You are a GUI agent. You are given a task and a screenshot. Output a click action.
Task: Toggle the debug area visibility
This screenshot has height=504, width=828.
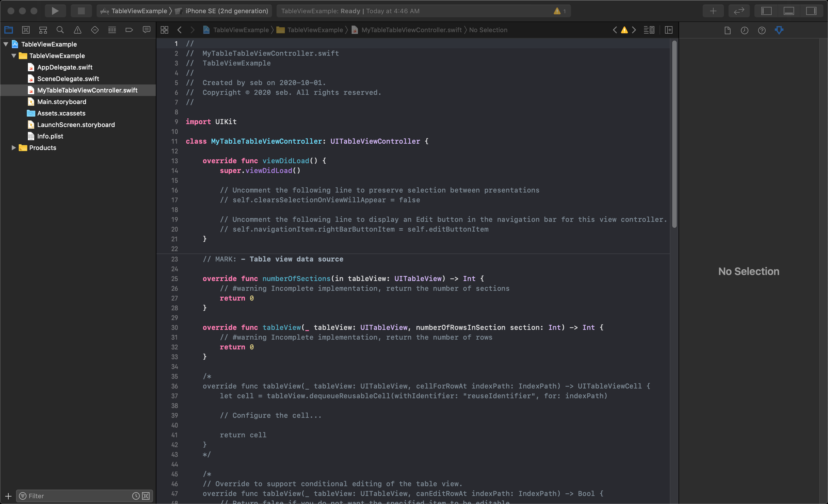(x=789, y=11)
